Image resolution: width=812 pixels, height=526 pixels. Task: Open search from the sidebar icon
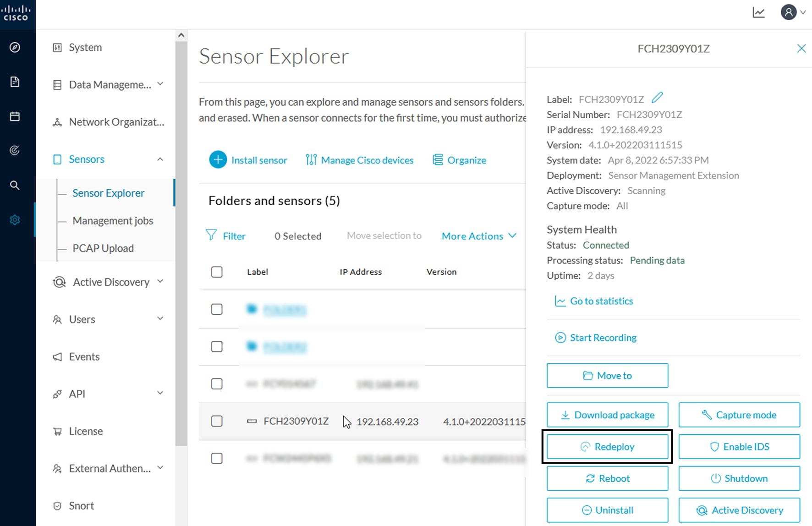pyautogui.click(x=15, y=185)
